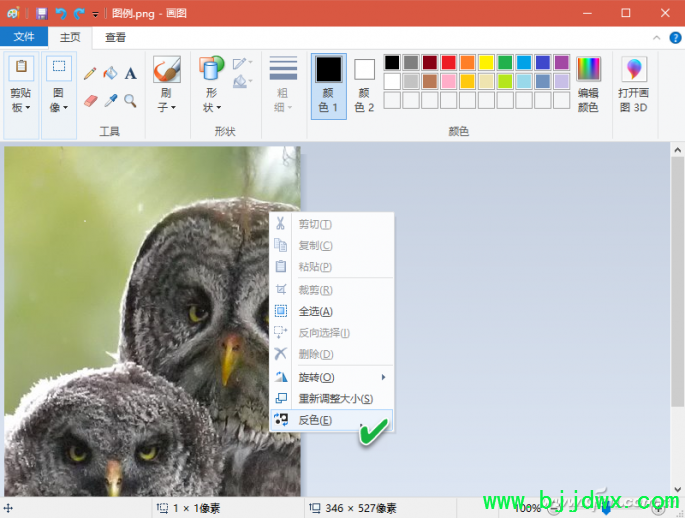Screen dimensions: 685x518
Task: Click the Redo arrow in title bar
Action: [x=79, y=13]
